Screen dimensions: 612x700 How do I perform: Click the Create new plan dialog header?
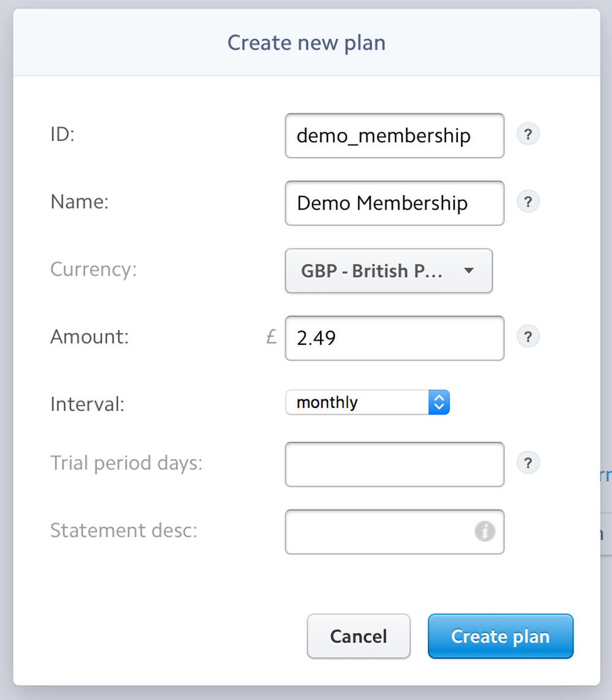[x=306, y=42]
